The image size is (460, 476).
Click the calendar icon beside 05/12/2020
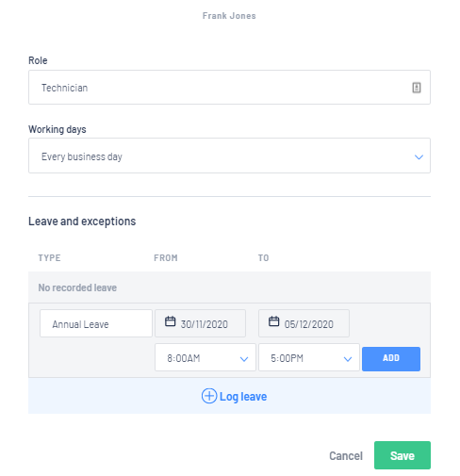coord(273,321)
